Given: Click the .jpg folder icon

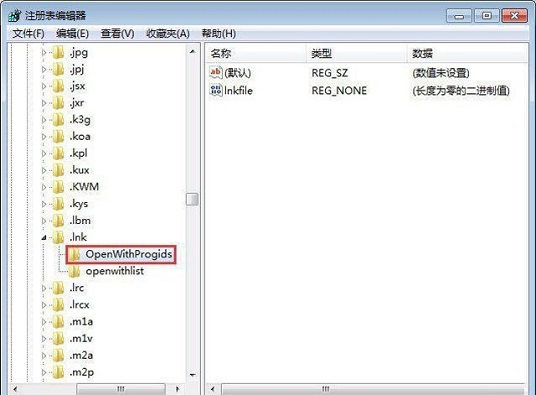Looking at the screenshot, I should (x=58, y=53).
